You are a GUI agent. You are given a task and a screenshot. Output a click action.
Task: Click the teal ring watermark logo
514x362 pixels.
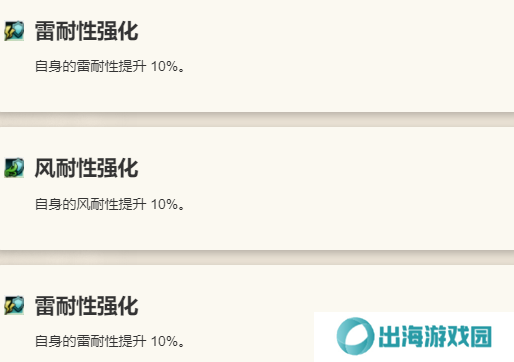coord(355,336)
